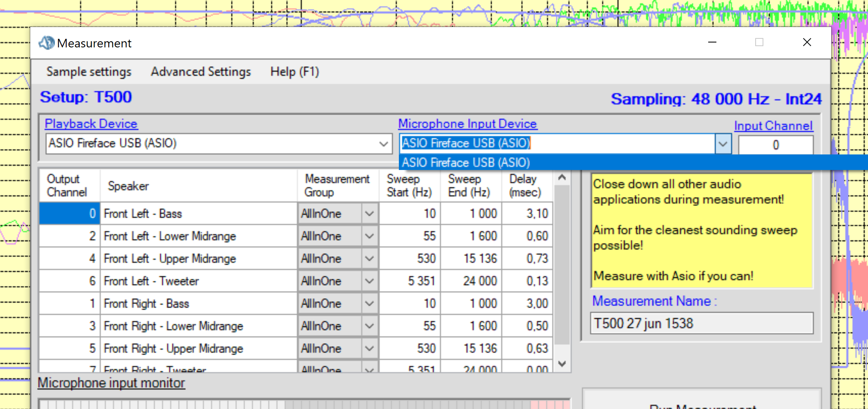Image resolution: width=868 pixels, height=409 pixels.
Task: Click the Measurement app icon in title bar
Action: pos(47,42)
